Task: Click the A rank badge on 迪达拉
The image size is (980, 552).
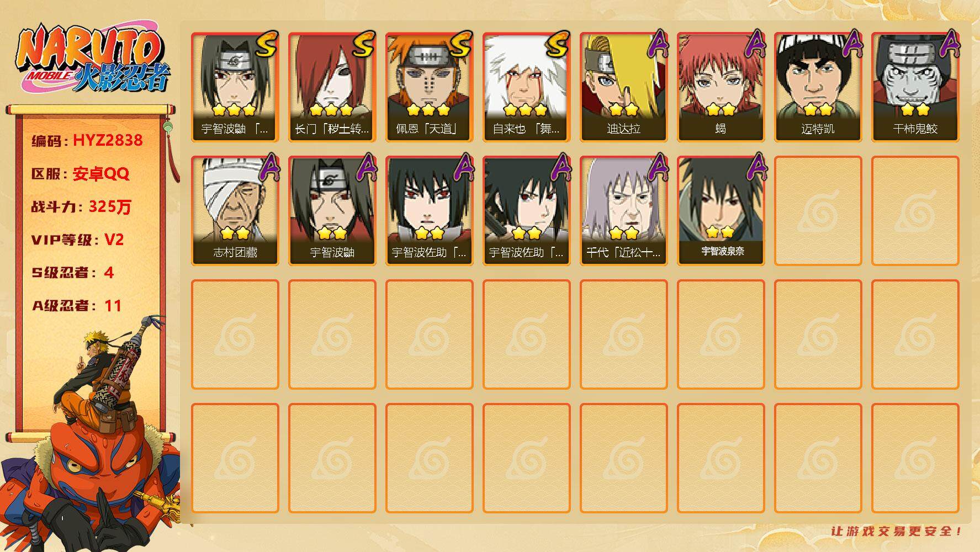Action: click(657, 44)
